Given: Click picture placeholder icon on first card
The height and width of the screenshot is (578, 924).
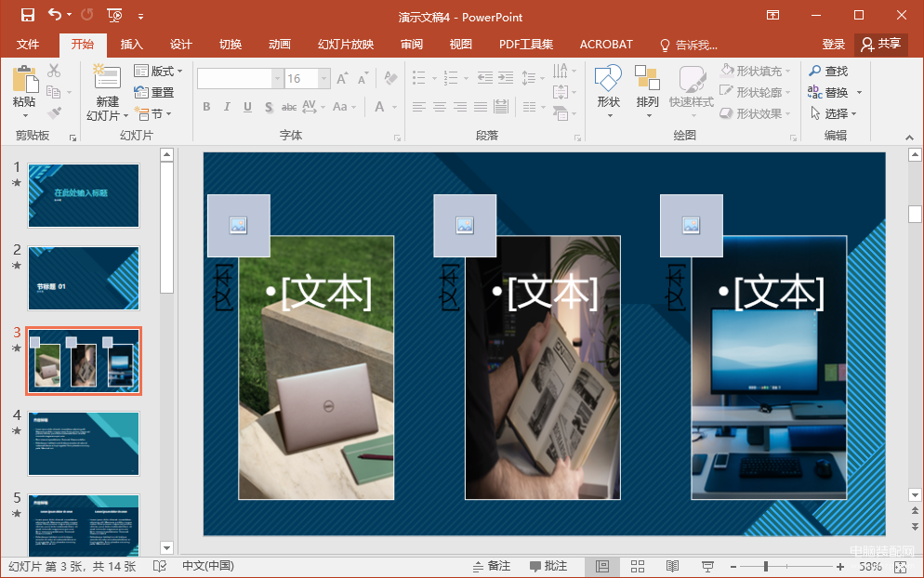Looking at the screenshot, I should [239, 225].
